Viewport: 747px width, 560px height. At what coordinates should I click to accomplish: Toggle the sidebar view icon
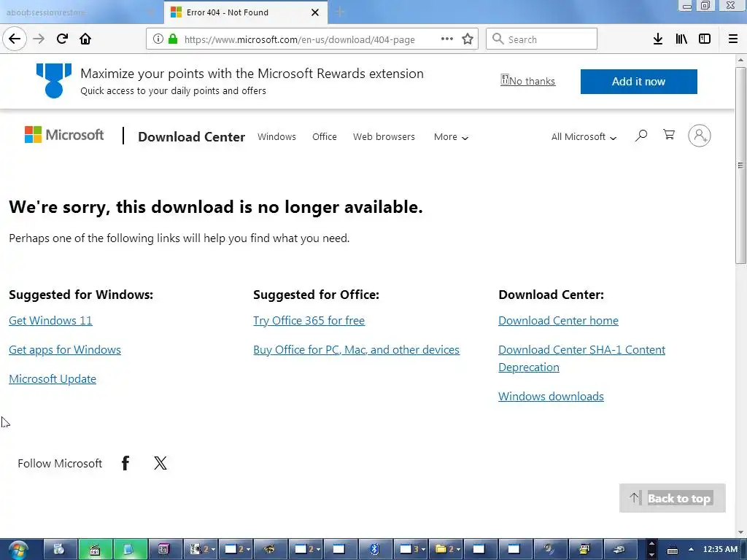tap(705, 39)
